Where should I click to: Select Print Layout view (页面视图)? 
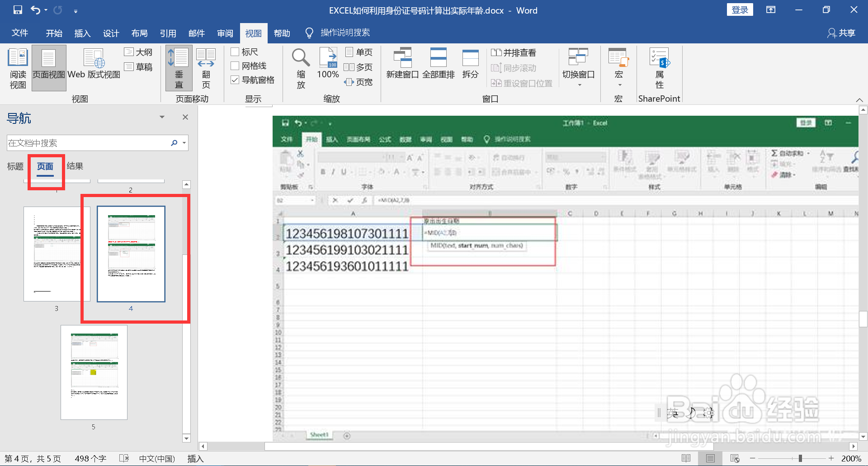(x=49, y=69)
